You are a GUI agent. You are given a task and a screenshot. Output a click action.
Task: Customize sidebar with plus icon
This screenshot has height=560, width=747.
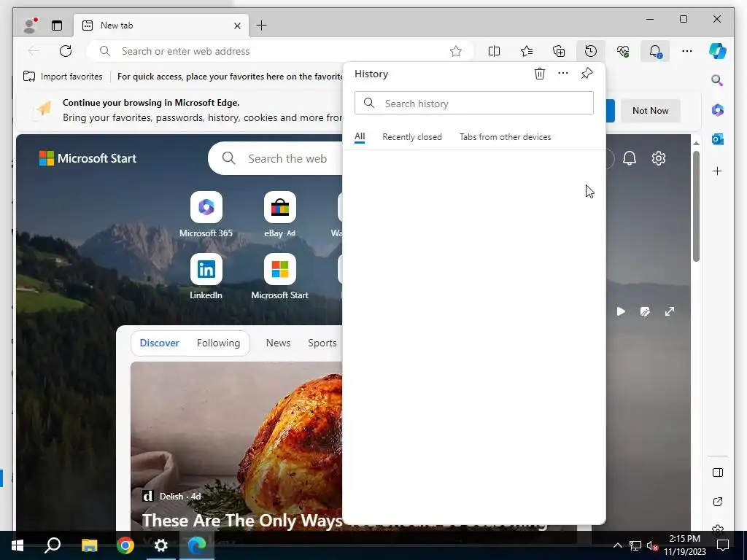(x=718, y=171)
